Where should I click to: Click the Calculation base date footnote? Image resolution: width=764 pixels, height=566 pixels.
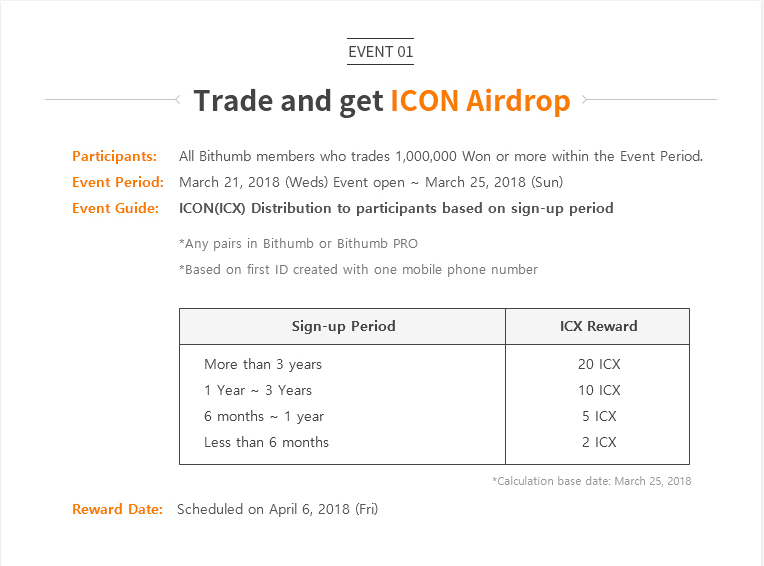point(592,481)
